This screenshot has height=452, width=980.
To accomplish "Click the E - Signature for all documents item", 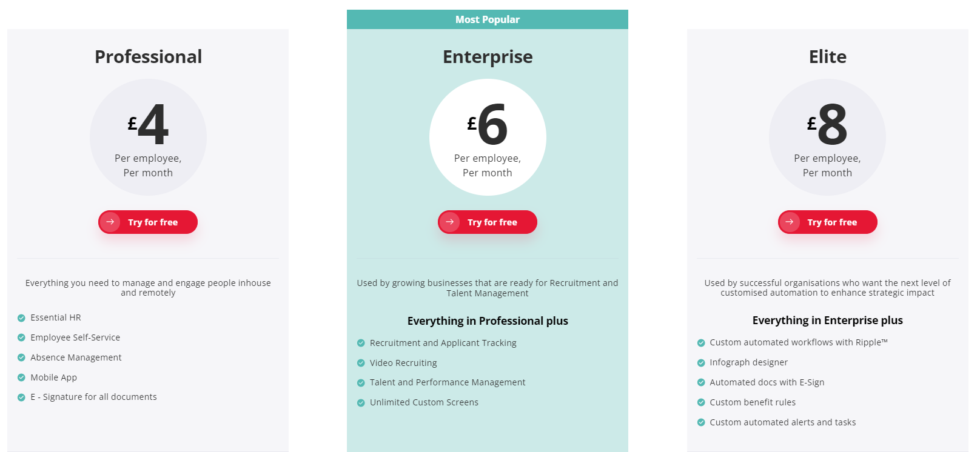I will 94,397.
